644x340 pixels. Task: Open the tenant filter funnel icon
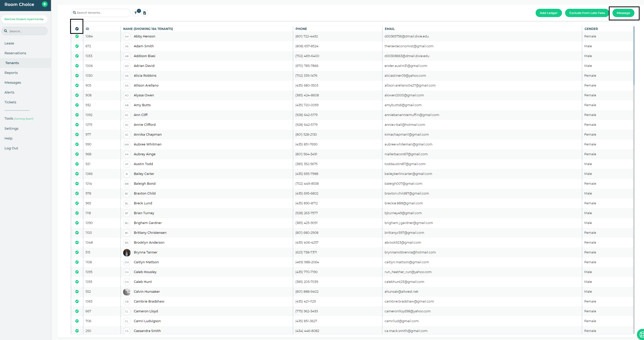pos(136,13)
